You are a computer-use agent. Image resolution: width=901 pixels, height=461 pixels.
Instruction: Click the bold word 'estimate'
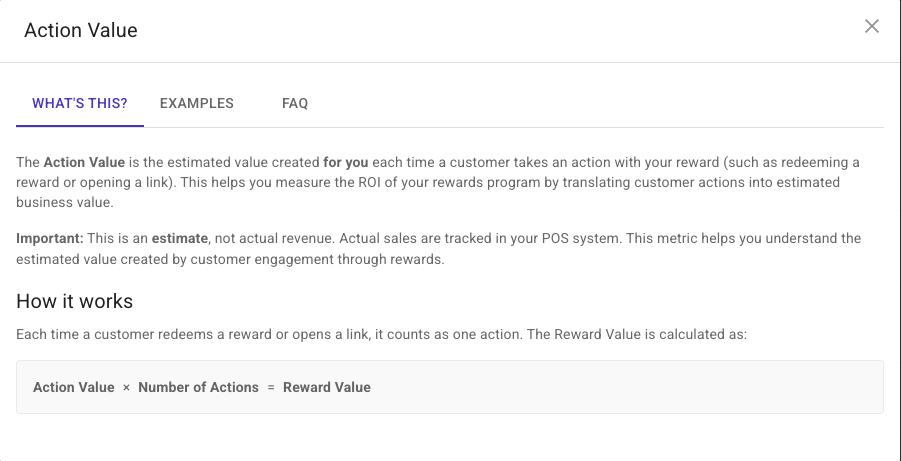coord(179,239)
